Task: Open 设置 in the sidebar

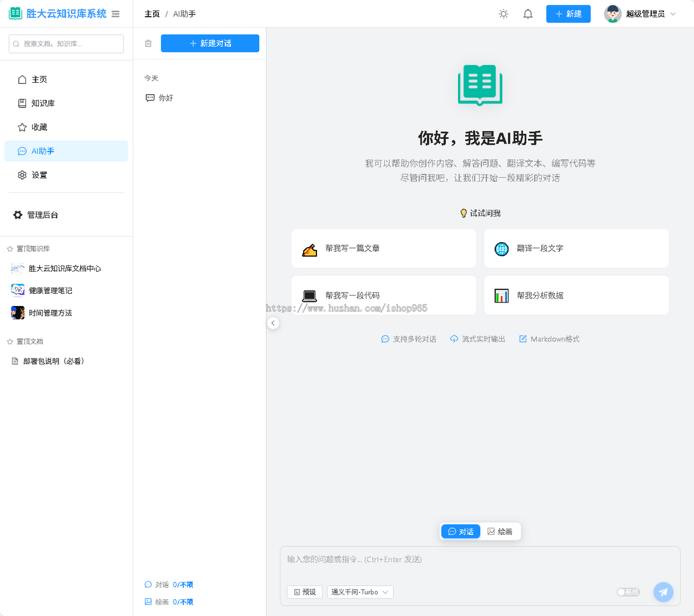Action: 66,175
